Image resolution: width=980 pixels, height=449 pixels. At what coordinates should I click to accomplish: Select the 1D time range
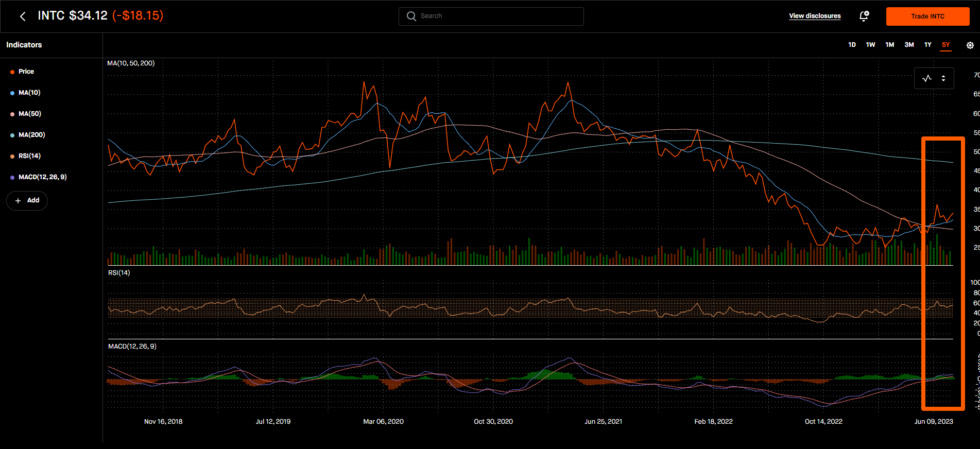[x=852, y=45]
